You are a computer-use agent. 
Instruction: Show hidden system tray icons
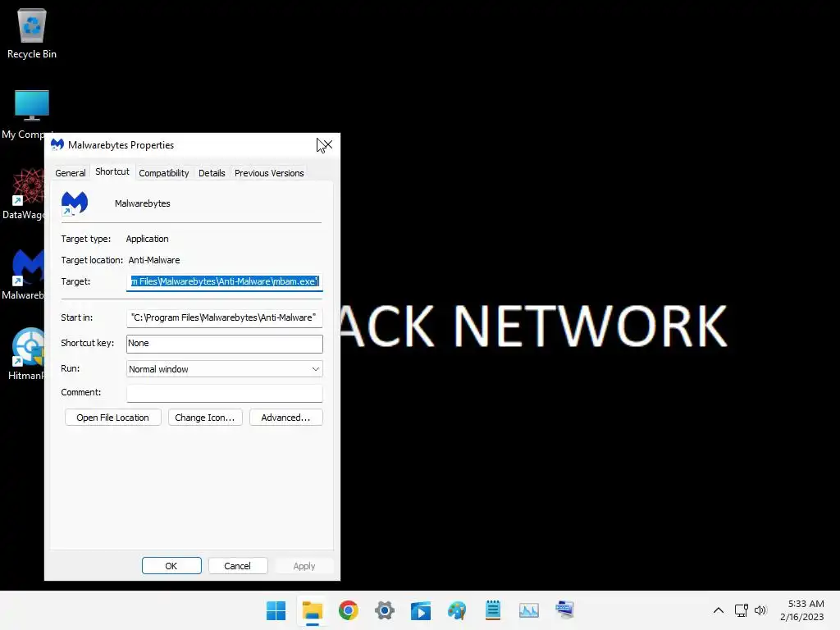coord(719,610)
